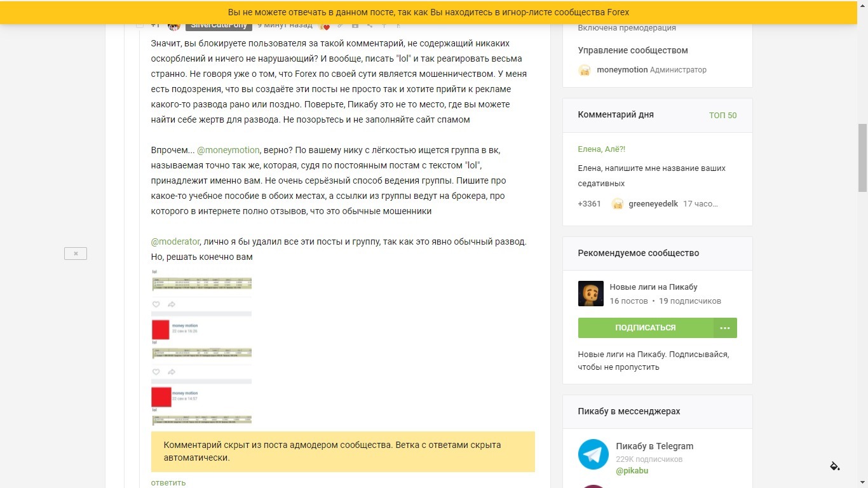868x488 pixels.
Task: Click the yellow ignore-list warning banner
Action: click(x=429, y=12)
